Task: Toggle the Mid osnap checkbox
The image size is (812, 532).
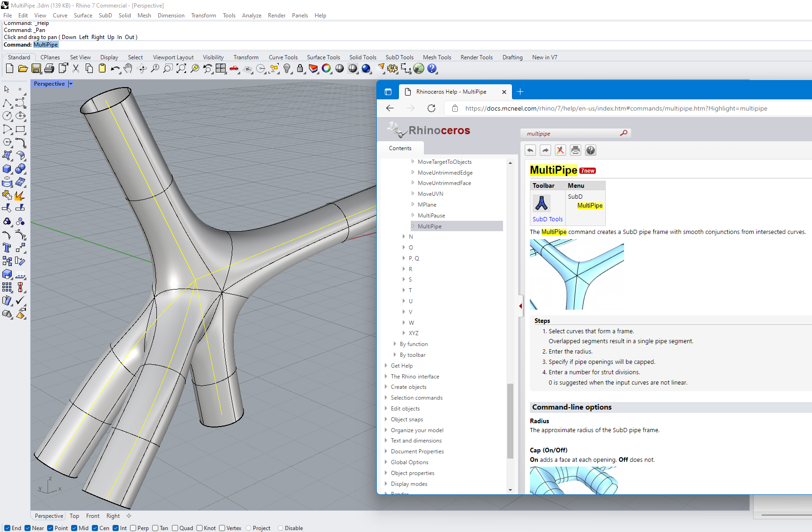Action: tap(74, 528)
